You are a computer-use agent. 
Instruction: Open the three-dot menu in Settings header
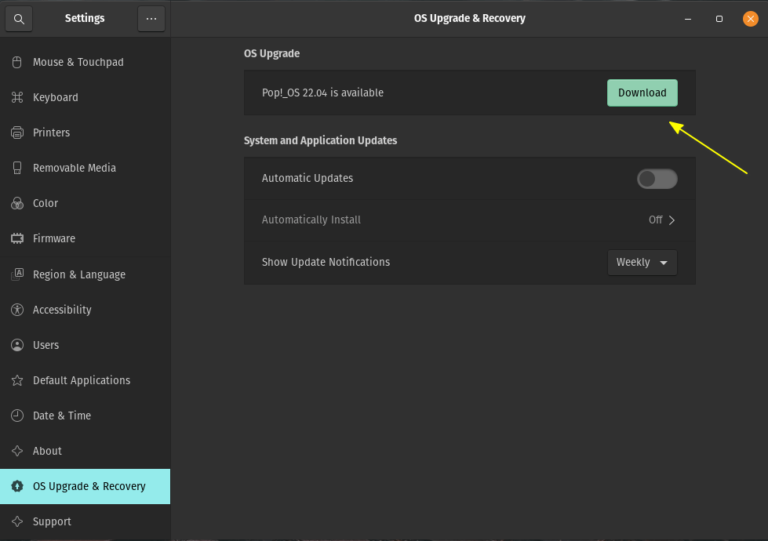point(151,18)
